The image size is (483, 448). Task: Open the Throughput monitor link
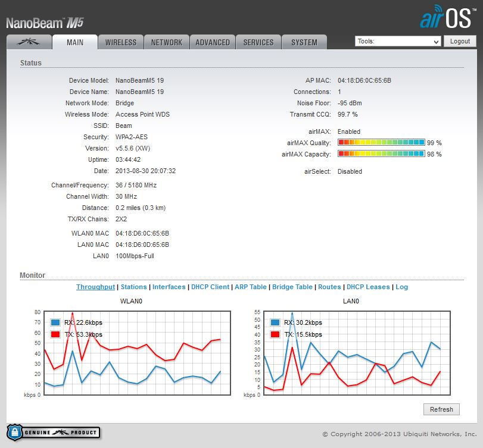95,287
